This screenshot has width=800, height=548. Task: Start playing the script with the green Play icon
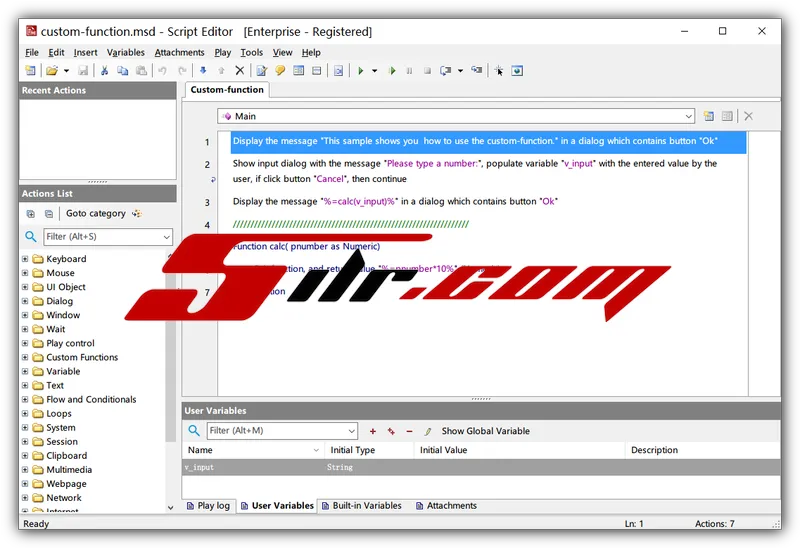(361, 70)
